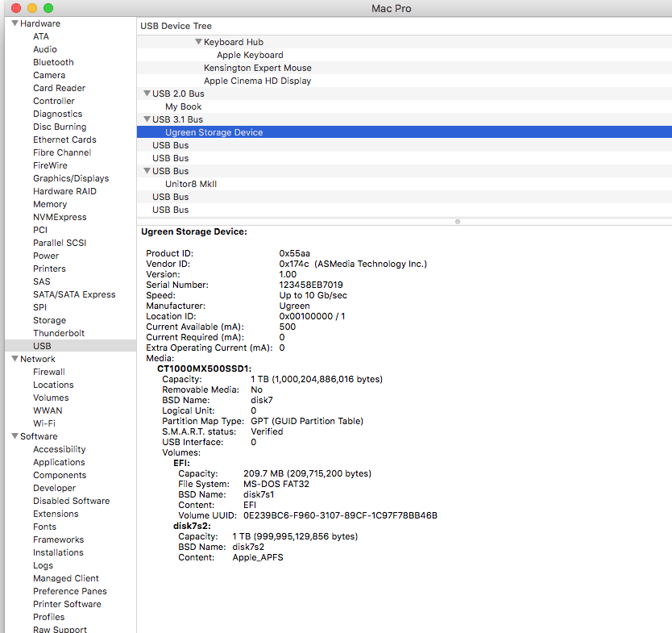Select Components in the sidebar
The height and width of the screenshot is (633, 672).
click(60, 475)
